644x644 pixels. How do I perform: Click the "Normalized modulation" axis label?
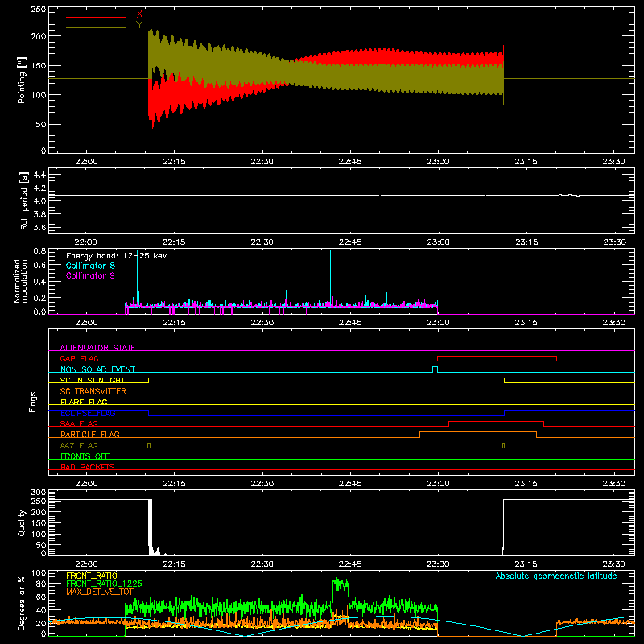click(20, 281)
